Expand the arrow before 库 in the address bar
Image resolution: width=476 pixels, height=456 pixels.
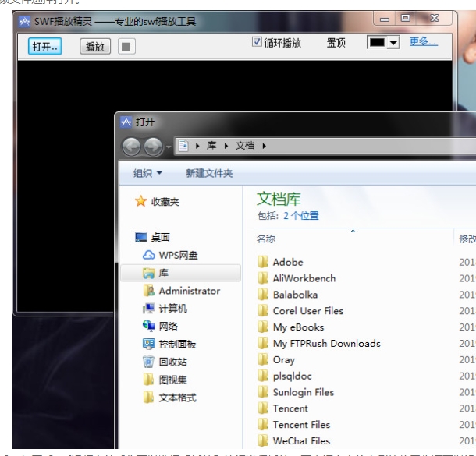tap(197, 146)
